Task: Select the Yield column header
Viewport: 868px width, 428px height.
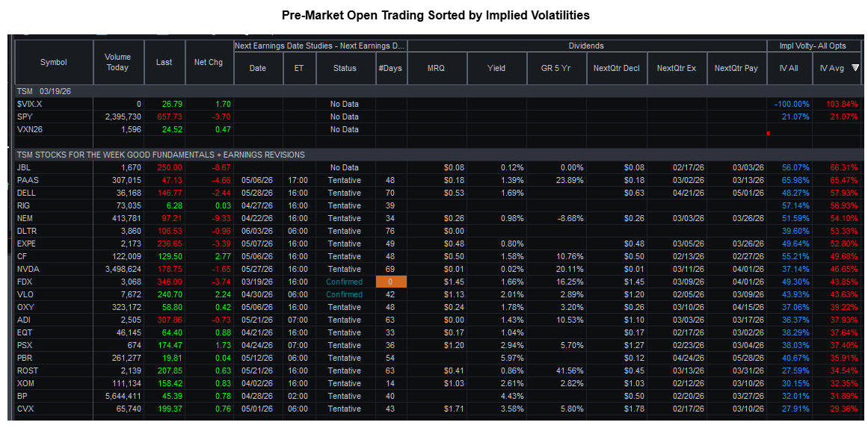Action: click(496, 68)
